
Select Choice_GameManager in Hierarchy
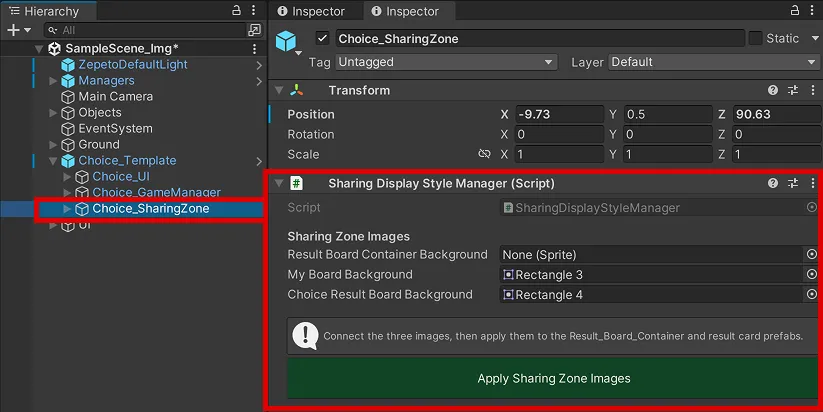tap(156, 193)
